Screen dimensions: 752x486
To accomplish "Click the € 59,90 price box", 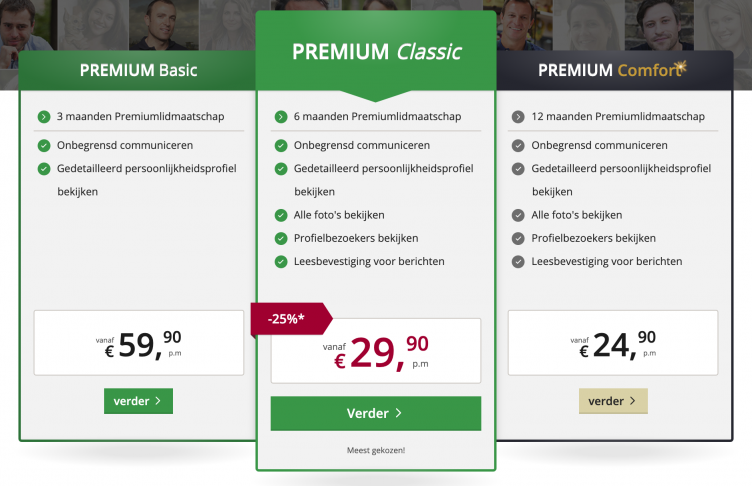I will (138, 343).
